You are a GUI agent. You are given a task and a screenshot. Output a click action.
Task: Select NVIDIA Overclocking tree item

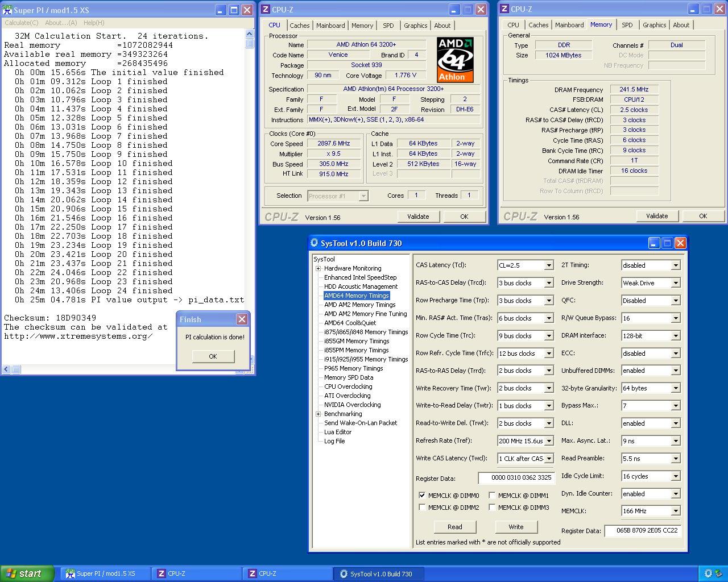(x=353, y=405)
